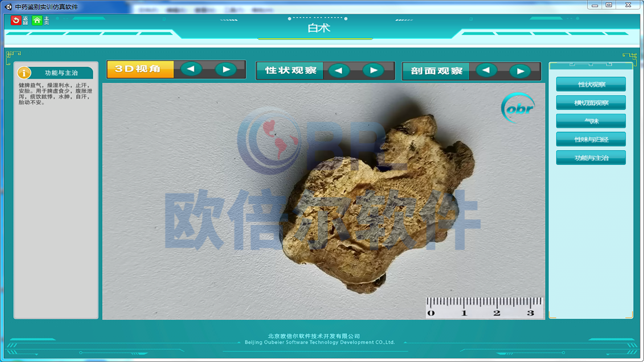Click the red return (返回) icon

(x=15, y=20)
